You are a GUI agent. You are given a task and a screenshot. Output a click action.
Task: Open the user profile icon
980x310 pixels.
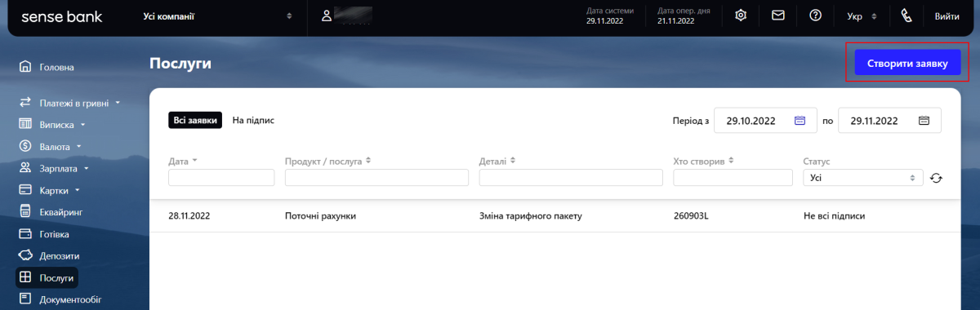pyautogui.click(x=327, y=15)
